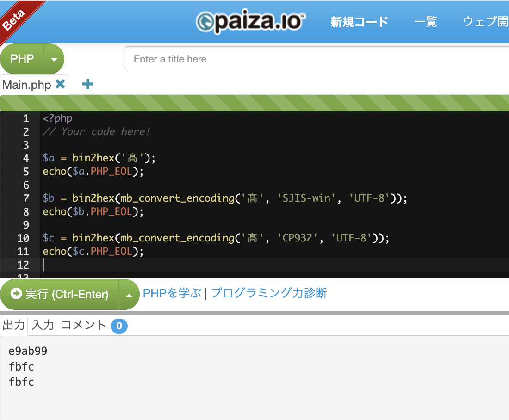This screenshot has height=420, width=509.
Task: Run the code with 実行 (Ctrl-Enter)
Action: coord(60,294)
